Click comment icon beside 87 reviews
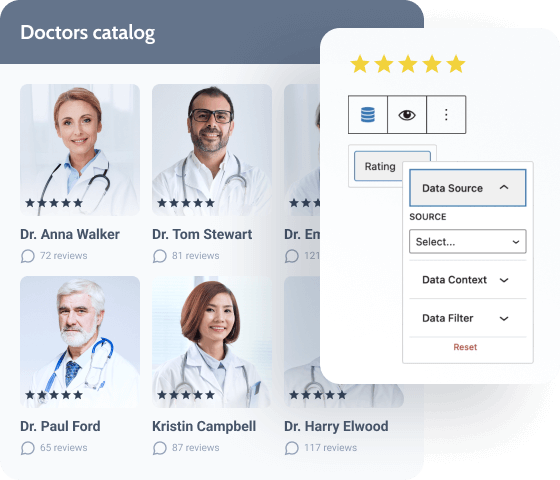 pyautogui.click(x=160, y=448)
